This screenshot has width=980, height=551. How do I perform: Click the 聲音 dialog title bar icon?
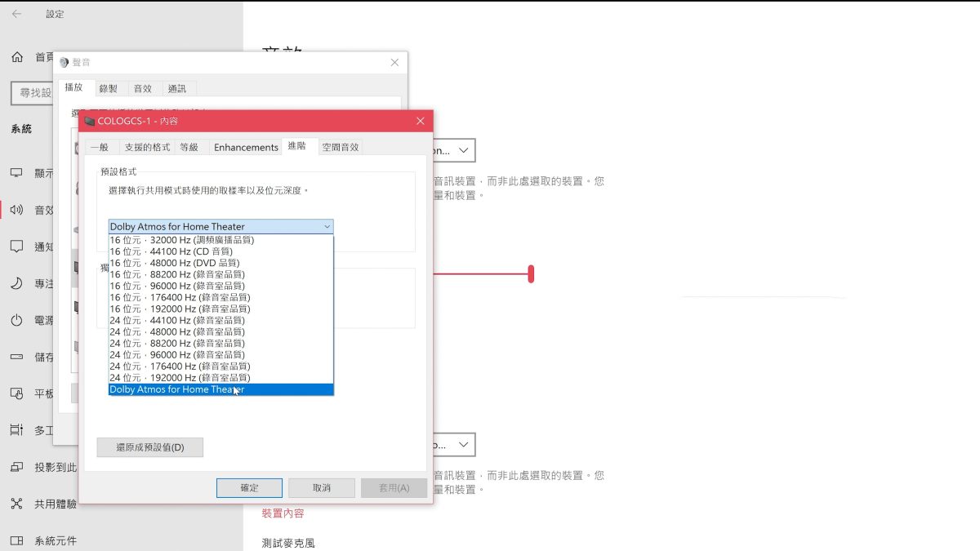(65, 62)
